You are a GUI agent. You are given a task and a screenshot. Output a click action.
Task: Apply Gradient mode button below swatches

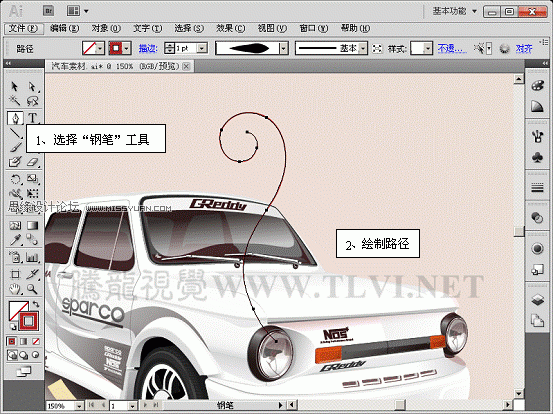[24, 341]
